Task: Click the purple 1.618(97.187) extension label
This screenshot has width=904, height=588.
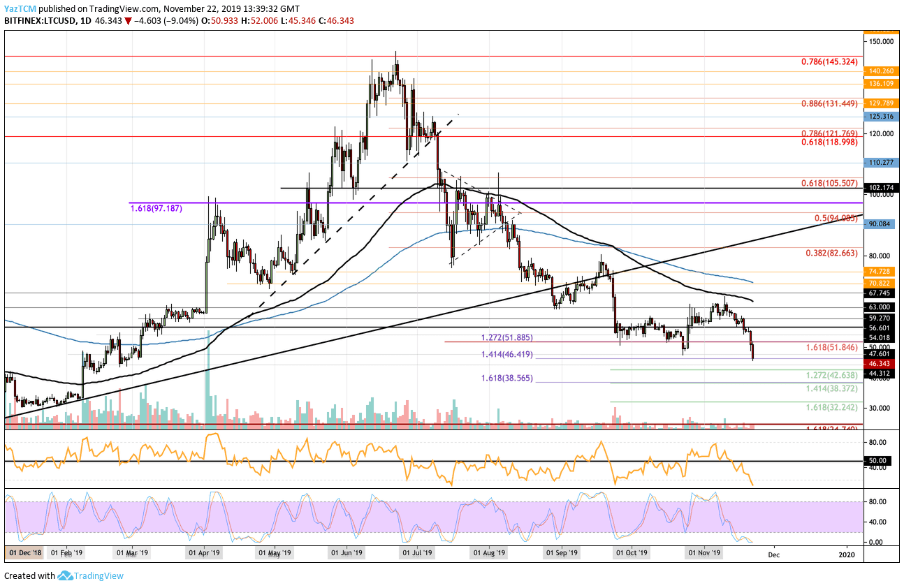Action: 157,209
